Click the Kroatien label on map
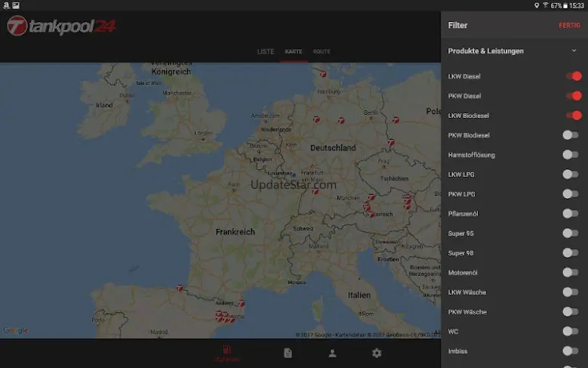Screen dimensions: 588x368 tap(388, 259)
